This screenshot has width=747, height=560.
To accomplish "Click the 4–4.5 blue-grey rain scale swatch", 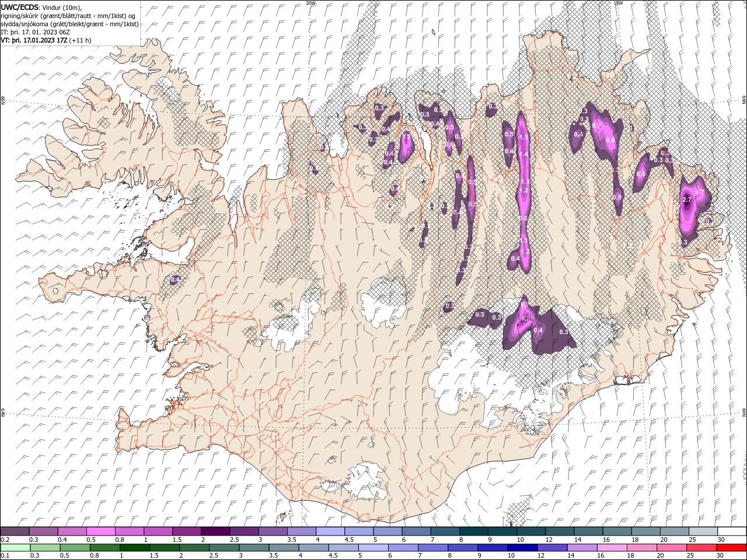I will (313, 548).
